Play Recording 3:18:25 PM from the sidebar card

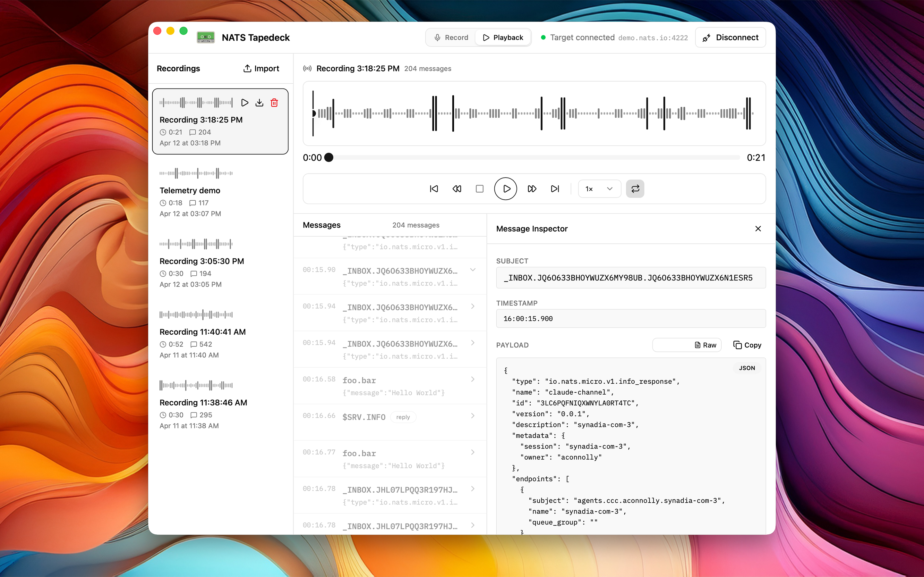click(x=245, y=103)
